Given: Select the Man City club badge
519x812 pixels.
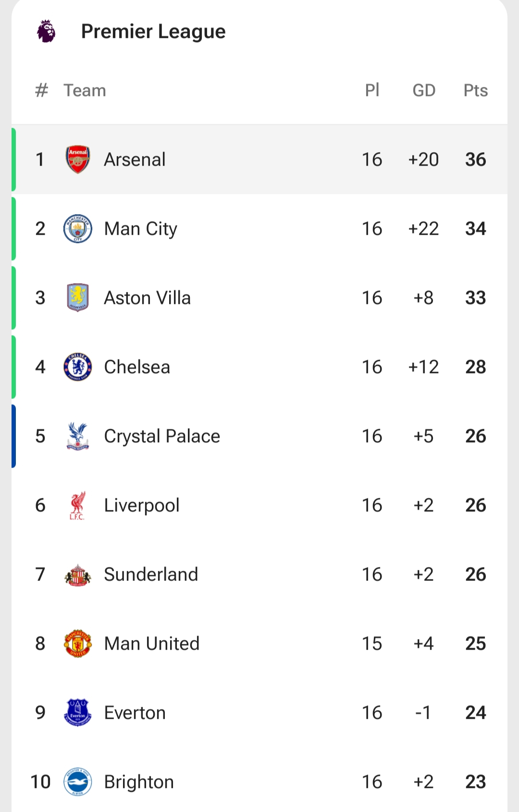Looking at the screenshot, I should point(77,229).
